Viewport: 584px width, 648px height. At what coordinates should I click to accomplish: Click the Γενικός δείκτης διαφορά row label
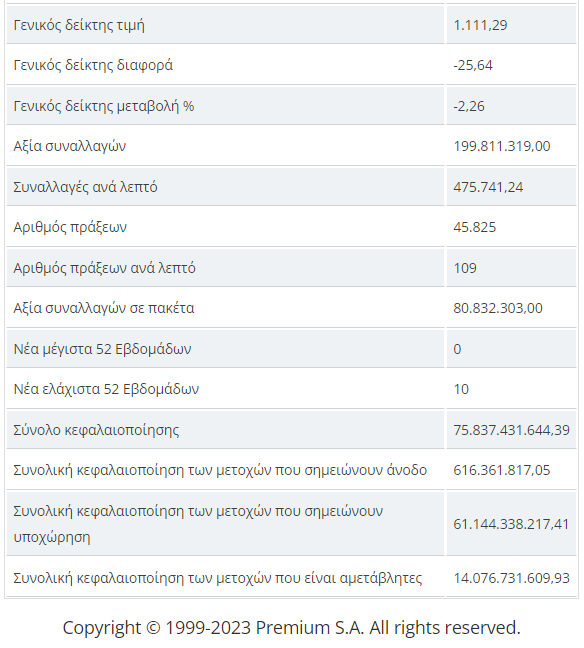point(93,65)
